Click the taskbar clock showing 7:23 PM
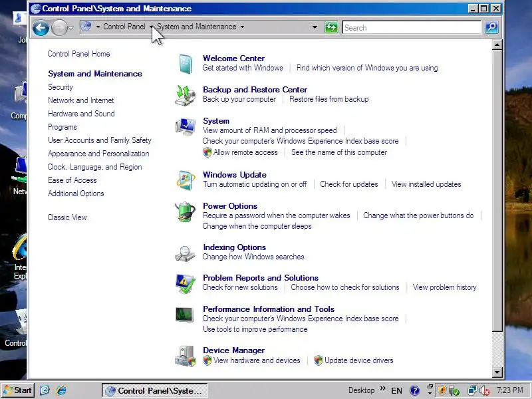The width and height of the screenshot is (532, 399). 510,390
